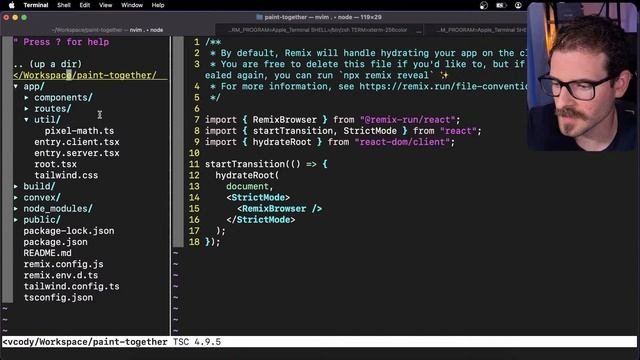The image size is (640, 360).
Task: Click the /Workspace/paint-together/ root path
Action: click(x=84, y=76)
